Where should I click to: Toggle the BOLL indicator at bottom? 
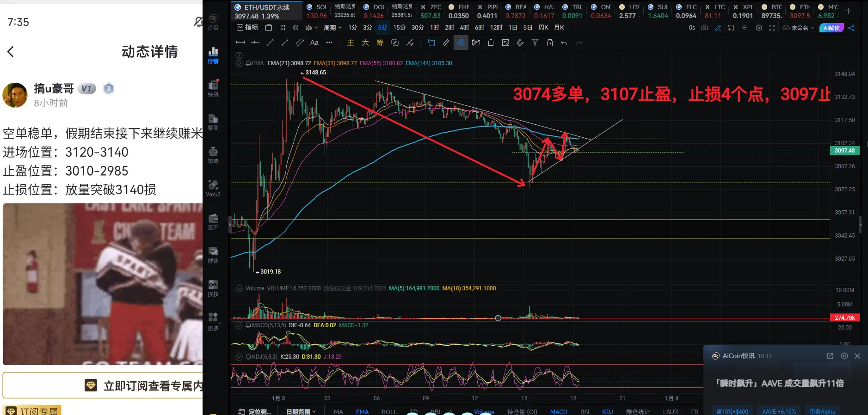point(389,411)
